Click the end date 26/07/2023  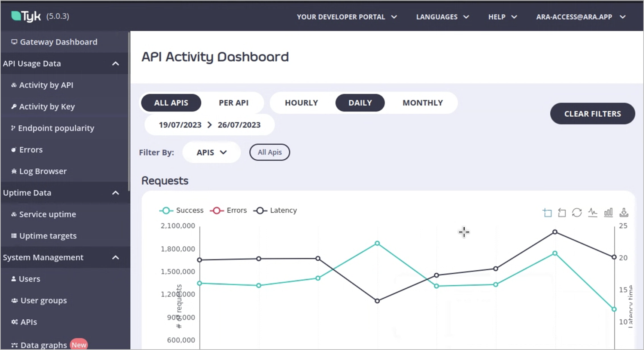pyautogui.click(x=239, y=125)
